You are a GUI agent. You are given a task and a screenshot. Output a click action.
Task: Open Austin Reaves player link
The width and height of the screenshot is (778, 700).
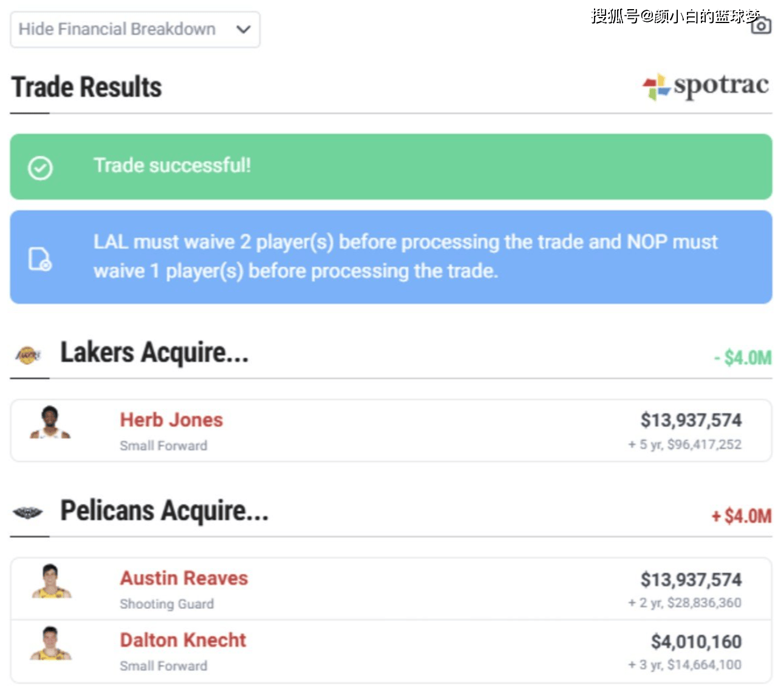point(184,579)
